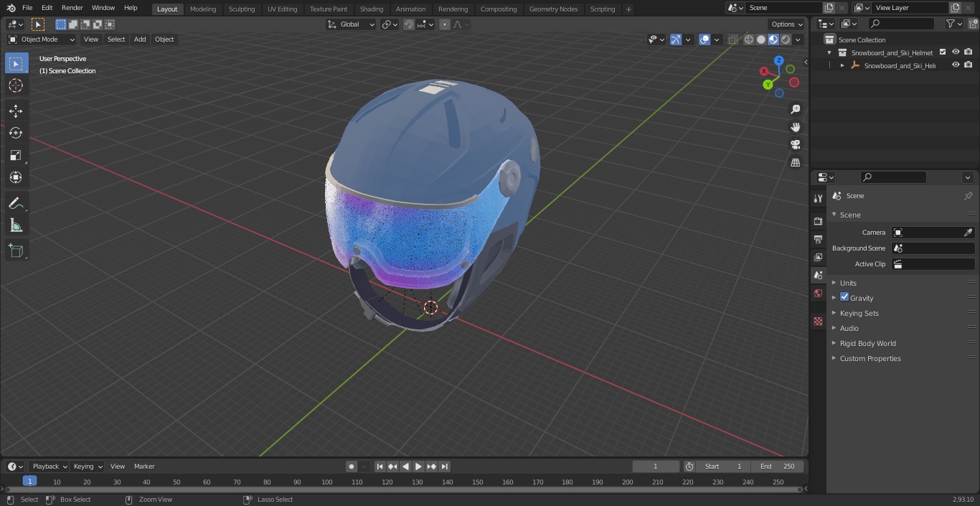The image size is (980, 506).
Task: Open the Render properties tab
Action: (x=818, y=221)
